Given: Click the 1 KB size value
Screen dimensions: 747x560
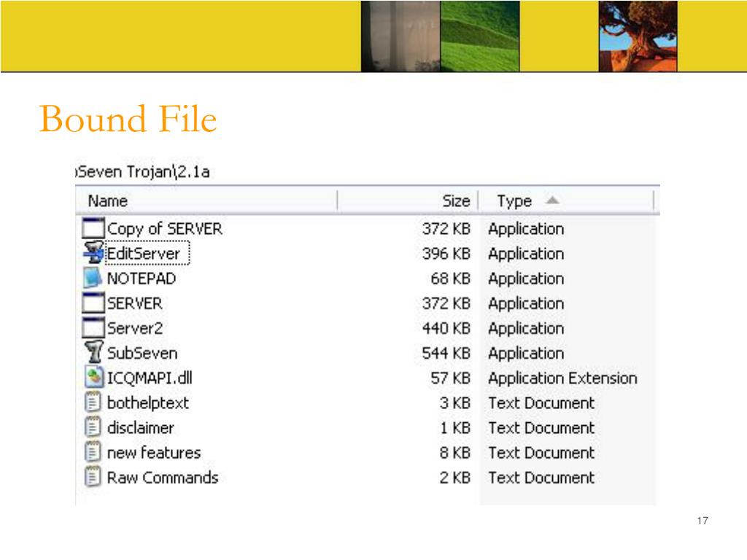Looking at the screenshot, I should click(x=455, y=427).
